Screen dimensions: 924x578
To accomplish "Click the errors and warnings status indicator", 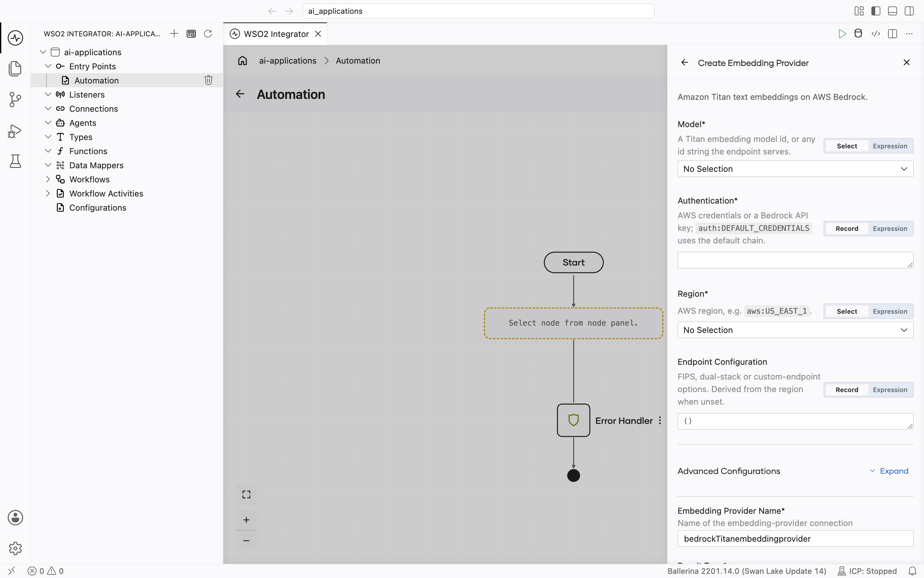I will [46, 571].
